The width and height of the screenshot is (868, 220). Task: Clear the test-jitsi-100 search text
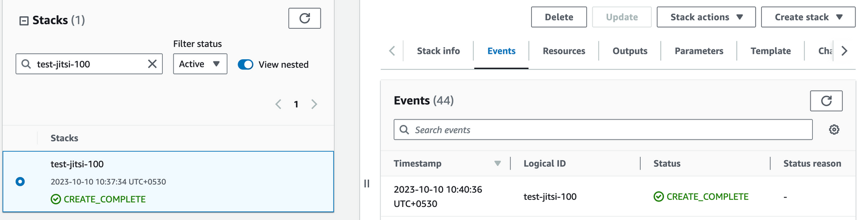coord(152,64)
